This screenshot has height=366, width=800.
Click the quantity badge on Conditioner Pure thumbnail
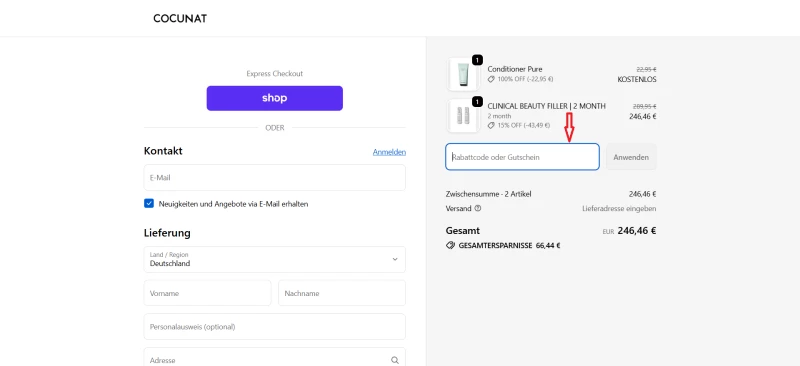pos(477,60)
